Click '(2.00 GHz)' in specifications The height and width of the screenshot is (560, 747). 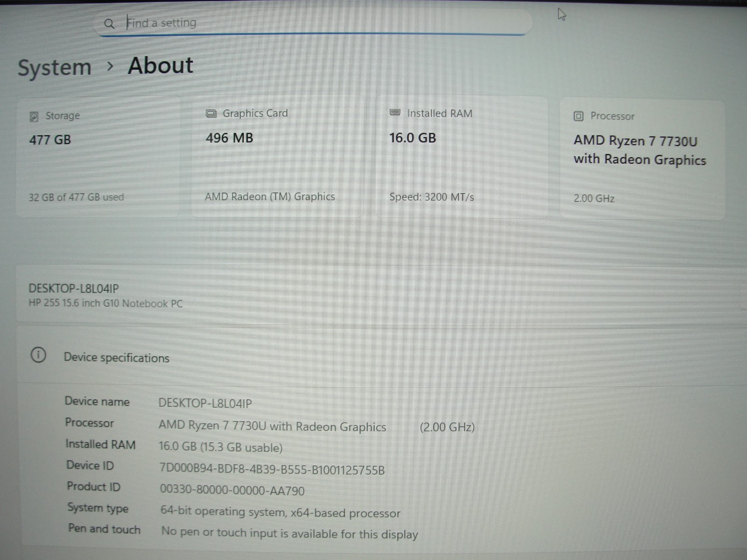pyautogui.click(x=447, y=427)
